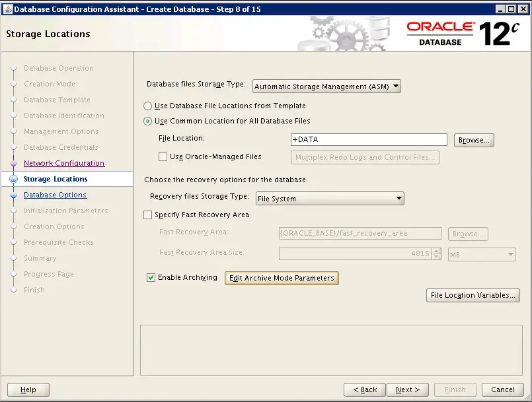
Task: Click the 'Fast Recovery Area Size:' label
Action: [x=202, y=253]
